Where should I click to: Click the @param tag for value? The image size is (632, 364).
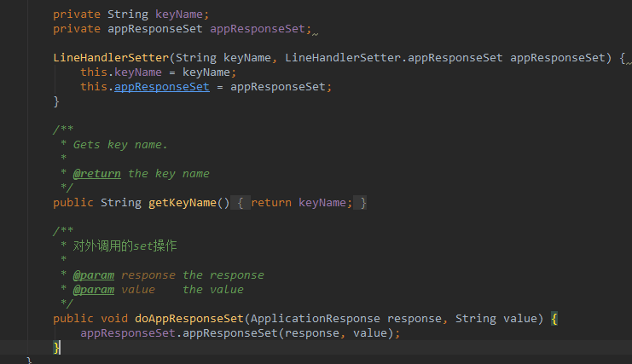(x=93, y=289)
